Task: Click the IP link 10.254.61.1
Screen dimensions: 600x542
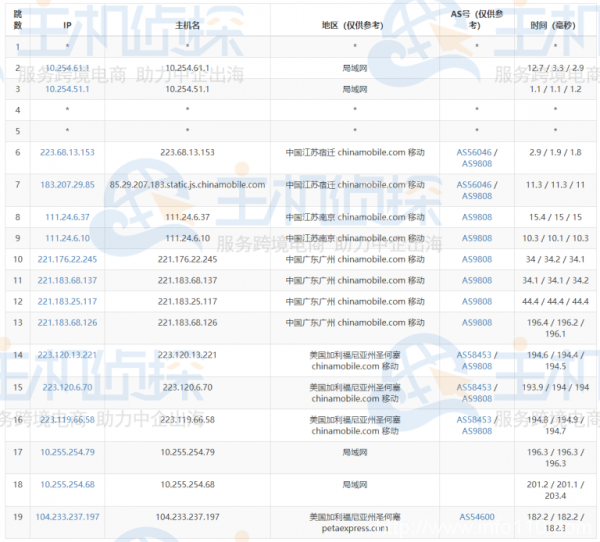Action: [67, 67]
